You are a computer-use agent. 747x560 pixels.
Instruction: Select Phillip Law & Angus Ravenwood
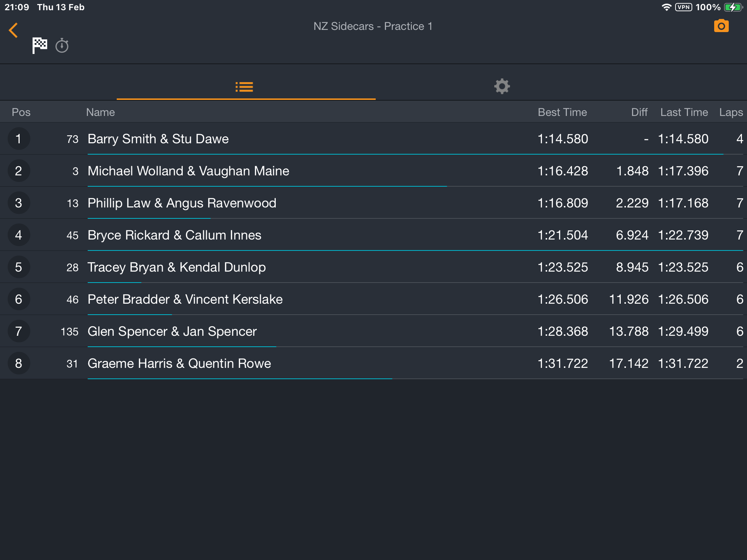coord(373,203)
